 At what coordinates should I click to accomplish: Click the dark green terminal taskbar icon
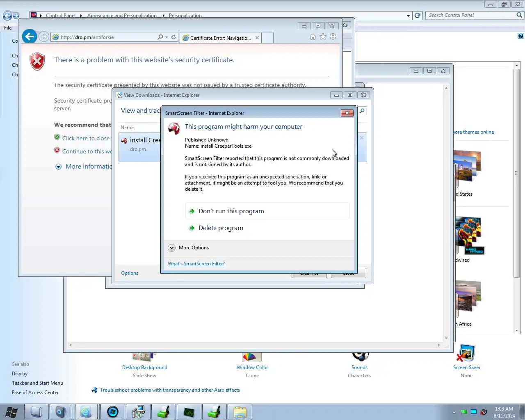click(189, 412)
